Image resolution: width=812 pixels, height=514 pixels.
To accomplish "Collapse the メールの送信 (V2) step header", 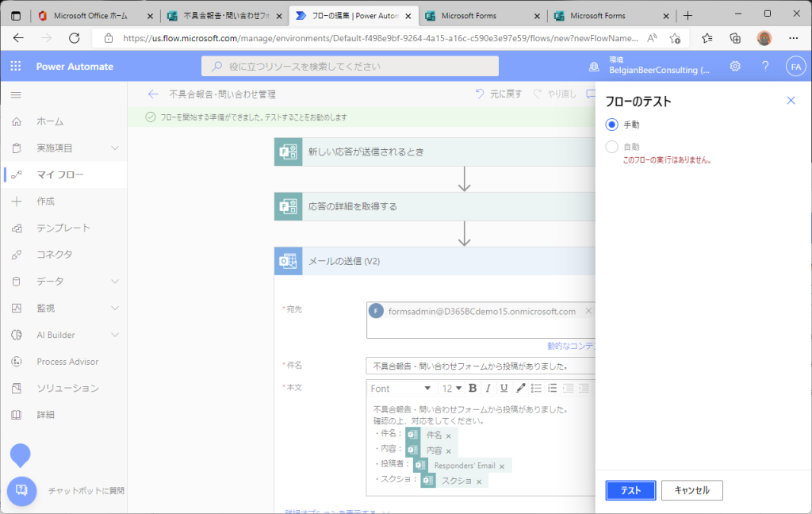I will pyautogui.click(x=435, y=261).
